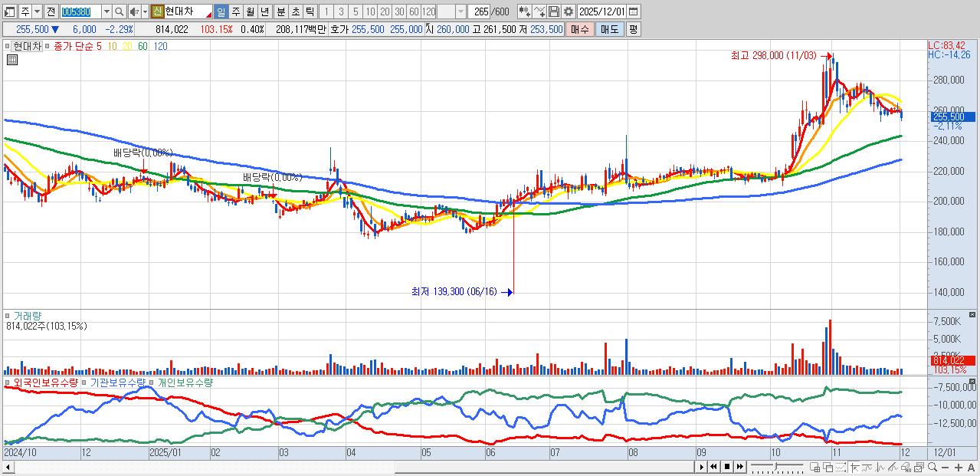Viewport: 980px width, 476px height.
Task: Click the A text icon at bottom right
Action: click(x=971, y=467)
